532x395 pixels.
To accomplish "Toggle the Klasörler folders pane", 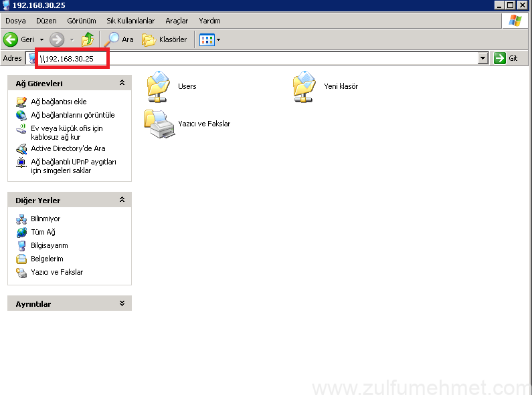I will click(165, 39).
